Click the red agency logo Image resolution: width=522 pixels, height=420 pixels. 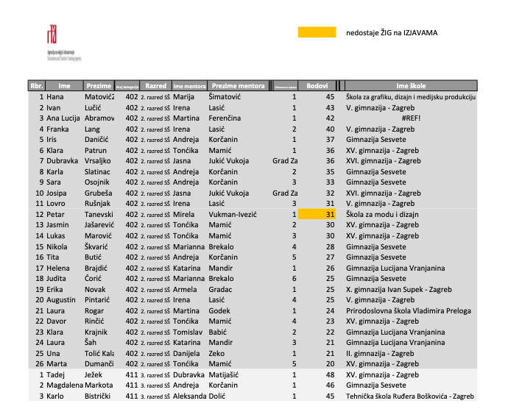[52, 34]
